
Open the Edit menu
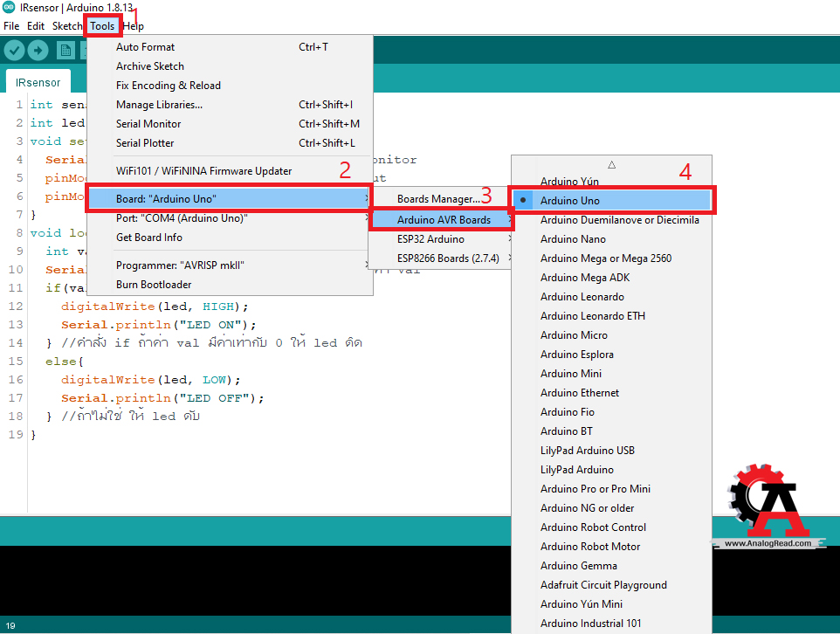coord(36,25)
